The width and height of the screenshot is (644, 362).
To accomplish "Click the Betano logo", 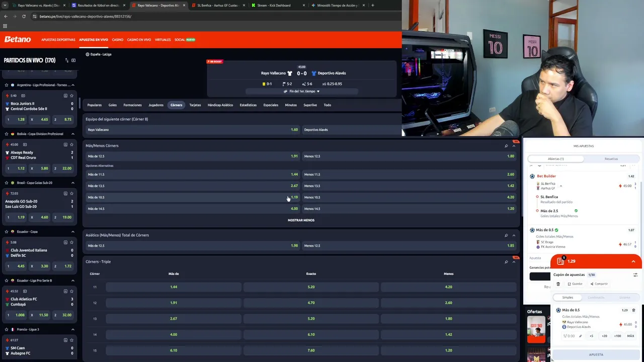I will 18,39.
